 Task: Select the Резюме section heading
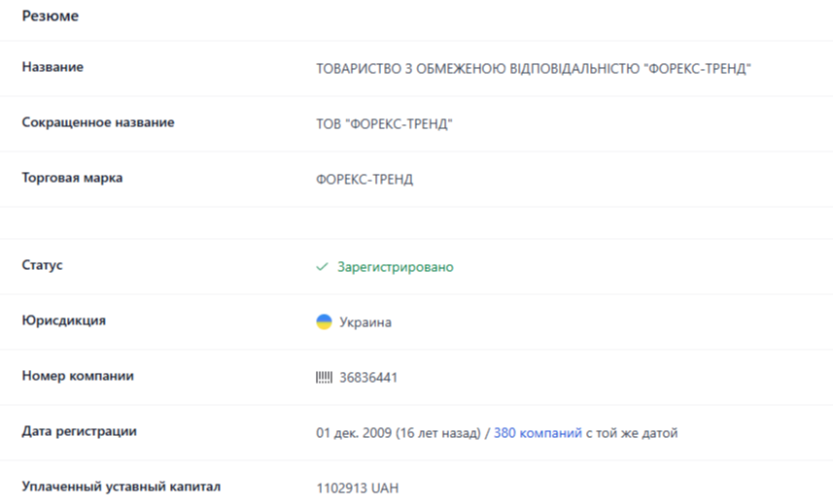point(50,16)
